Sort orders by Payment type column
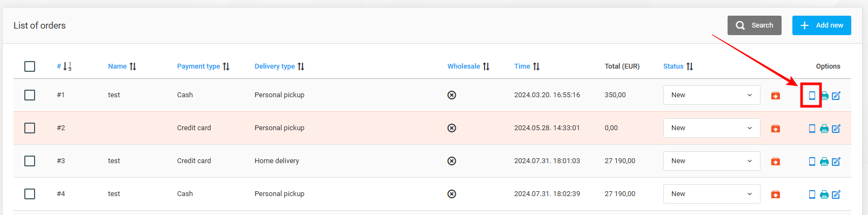 203,66
